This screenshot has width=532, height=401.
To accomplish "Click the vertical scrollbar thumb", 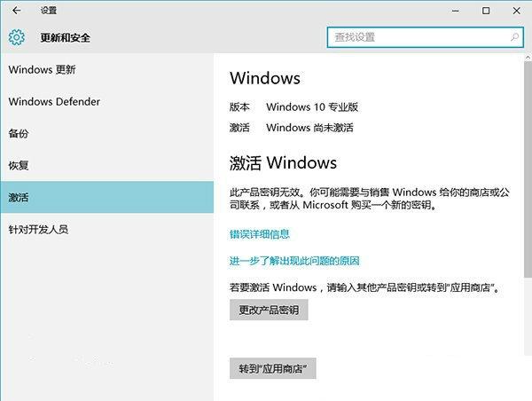I will pos(528,169).
